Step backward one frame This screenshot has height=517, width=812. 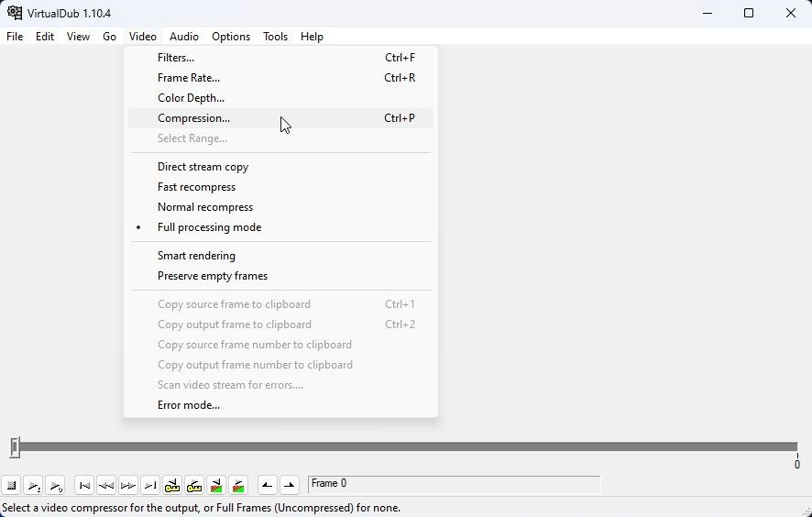106,486
